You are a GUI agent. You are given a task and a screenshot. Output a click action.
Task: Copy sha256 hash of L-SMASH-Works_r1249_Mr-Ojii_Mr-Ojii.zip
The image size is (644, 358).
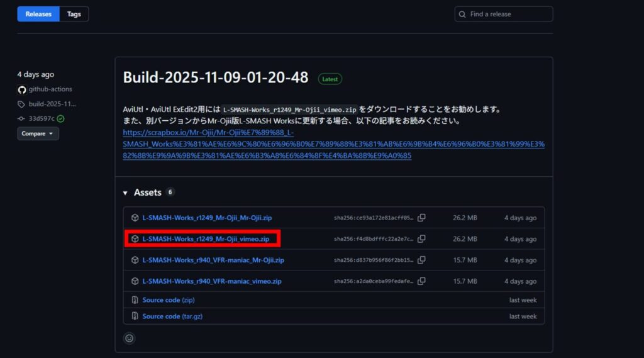pyautogui.click(x=421, y=218)
